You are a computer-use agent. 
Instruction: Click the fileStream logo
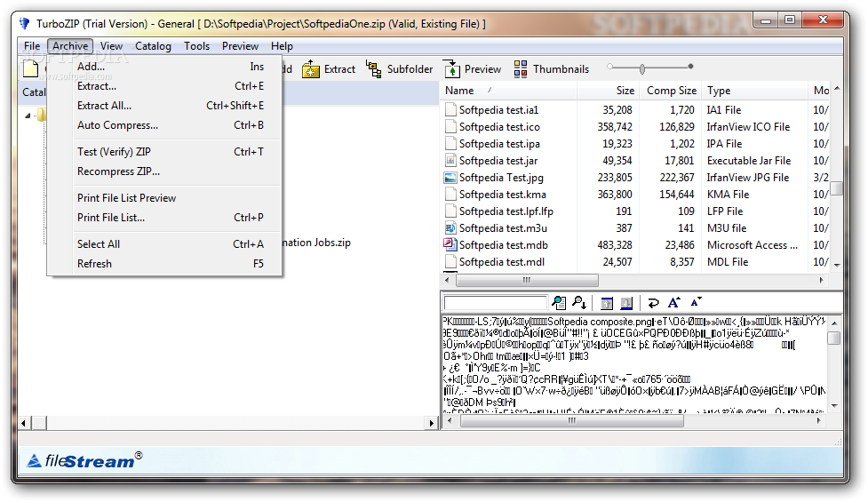point(84,460)
